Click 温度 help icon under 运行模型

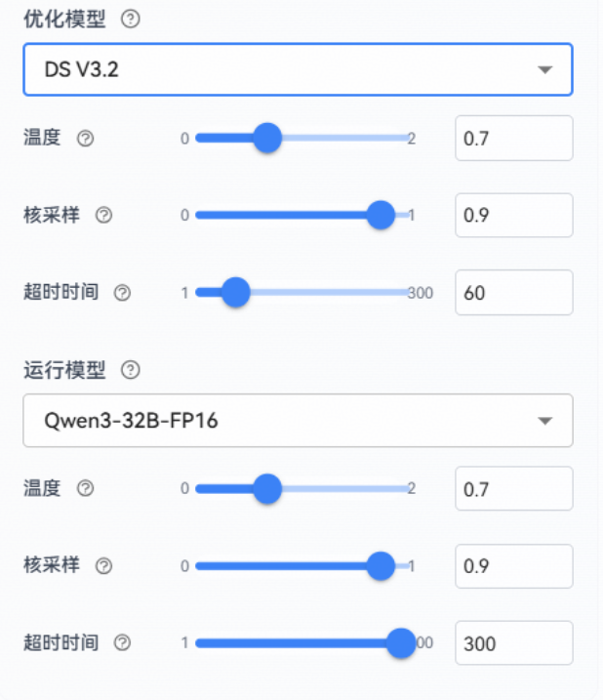pyautogui.click(x=85, y=488)
